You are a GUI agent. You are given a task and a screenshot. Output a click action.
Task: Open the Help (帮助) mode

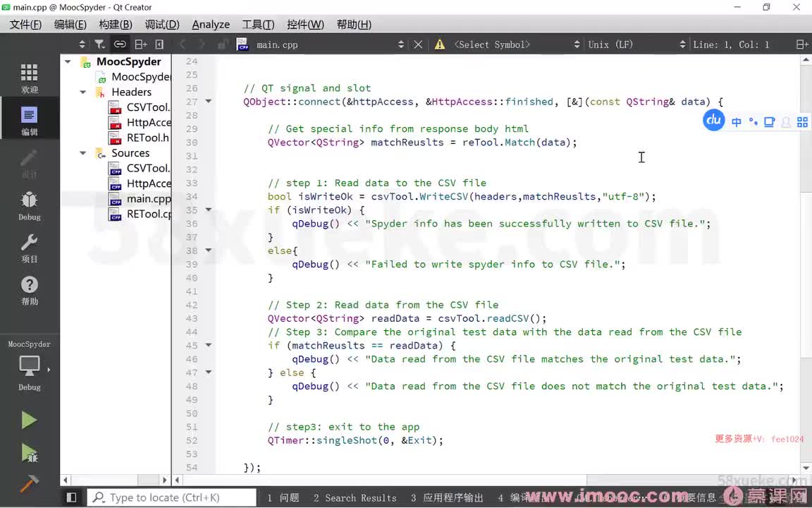click(x=29, y=290)
